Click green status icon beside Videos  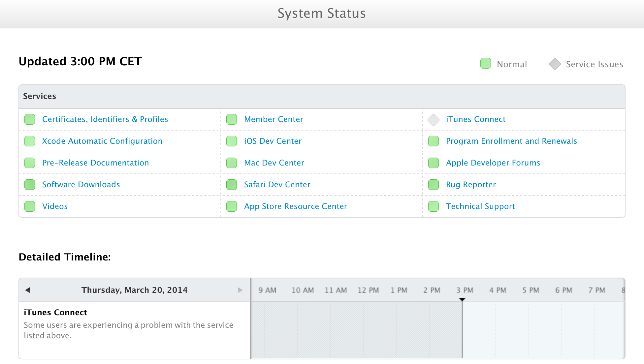coord(30,206)
